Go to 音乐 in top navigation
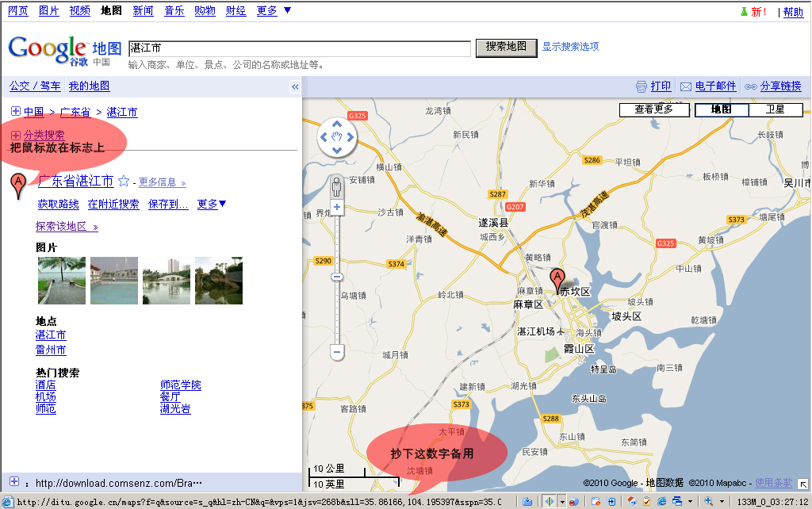 (x=174, y=10)
